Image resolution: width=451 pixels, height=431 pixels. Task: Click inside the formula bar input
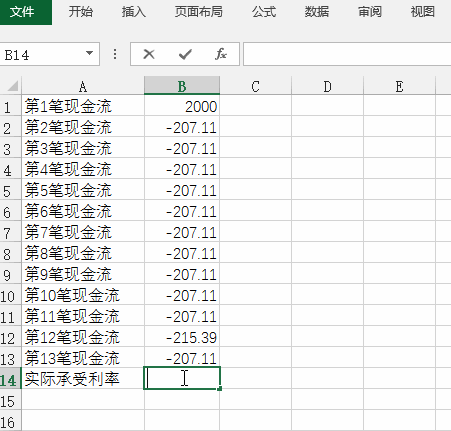(347, 54)
